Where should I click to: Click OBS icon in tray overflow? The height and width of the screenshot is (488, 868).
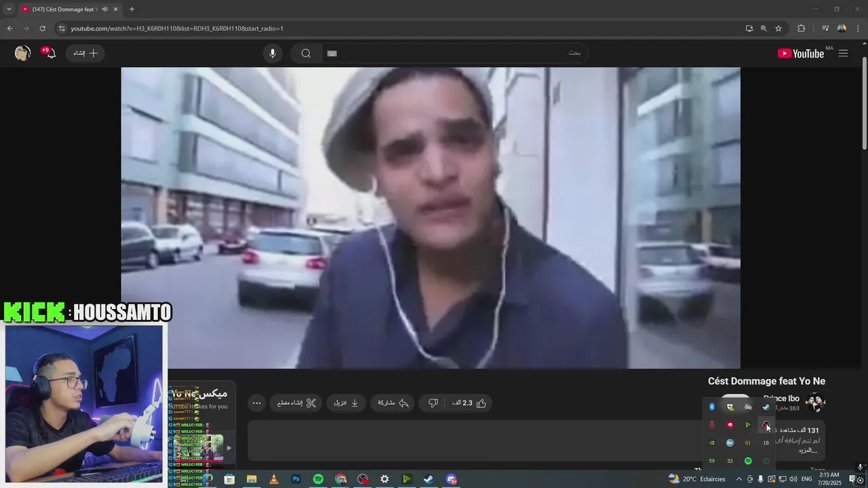tap(766, 425)
